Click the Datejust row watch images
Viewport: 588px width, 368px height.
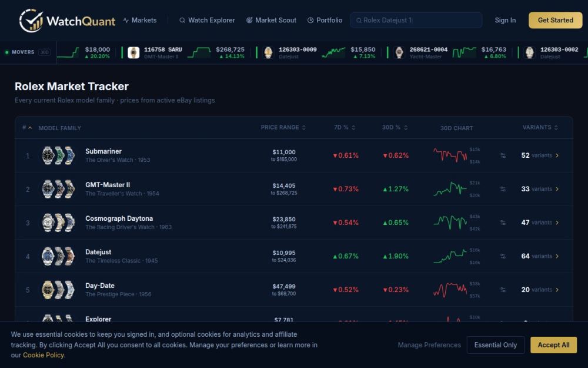coord(58,256)
